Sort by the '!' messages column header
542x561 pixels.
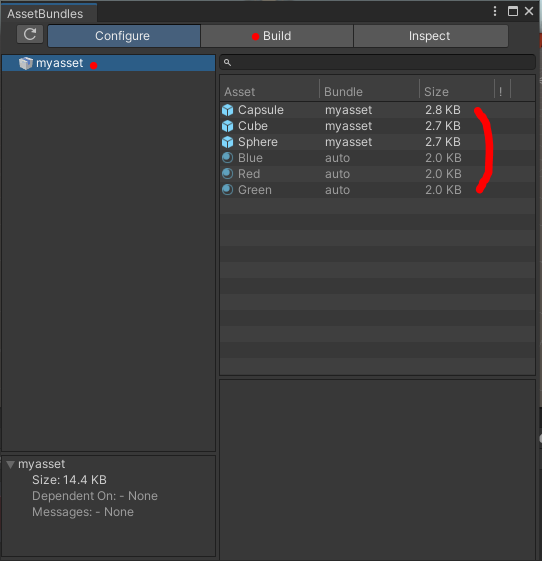coord(502,92)
